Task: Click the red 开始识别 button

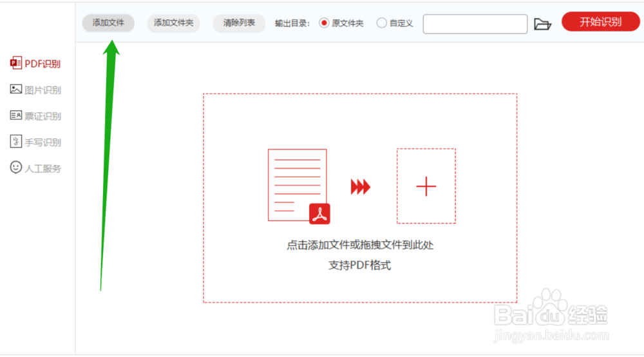Action: click(x=600, y=22)
